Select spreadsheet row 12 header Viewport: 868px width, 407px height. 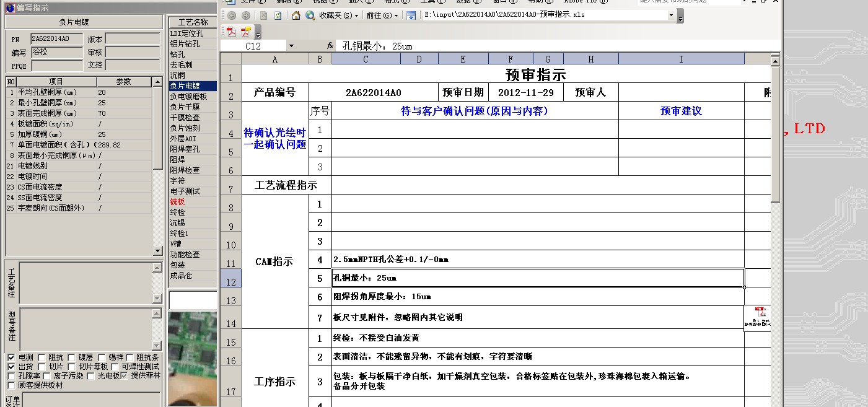pos(230,278)
